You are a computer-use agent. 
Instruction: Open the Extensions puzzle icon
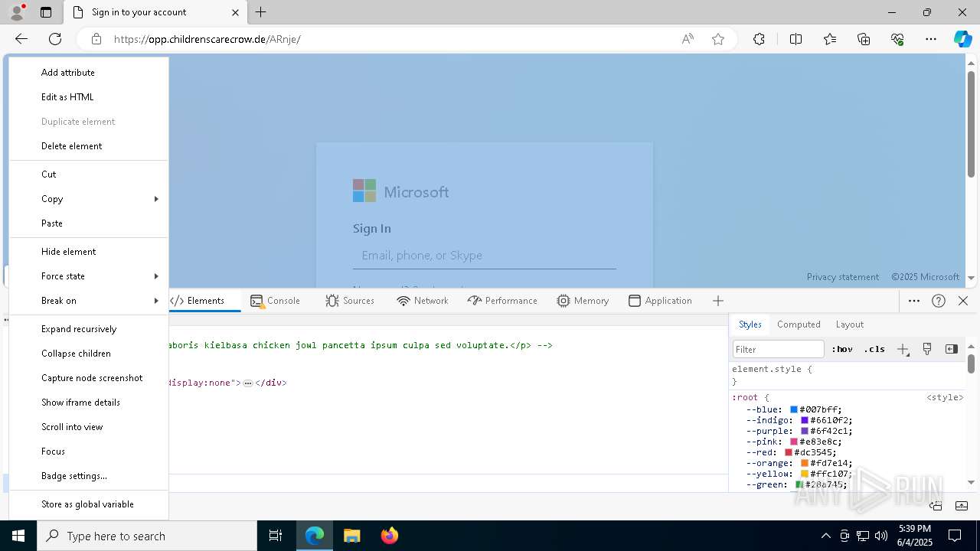click(759, 39)
